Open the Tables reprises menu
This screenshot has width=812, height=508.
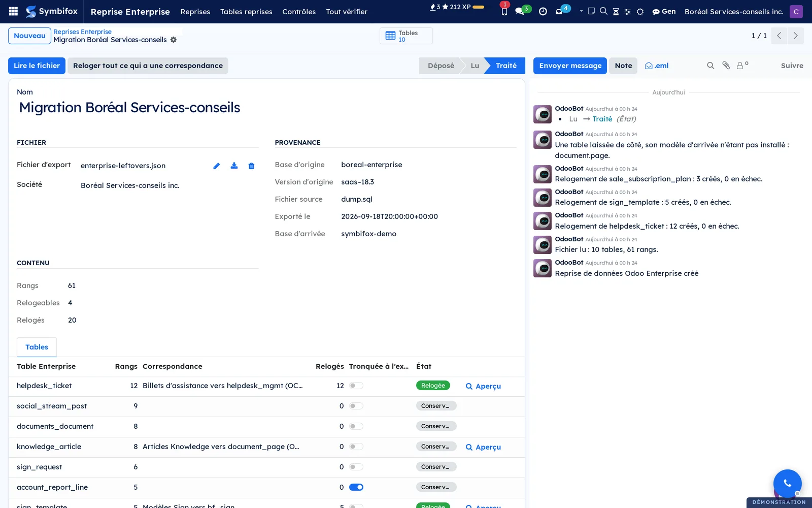click(246, 11)
